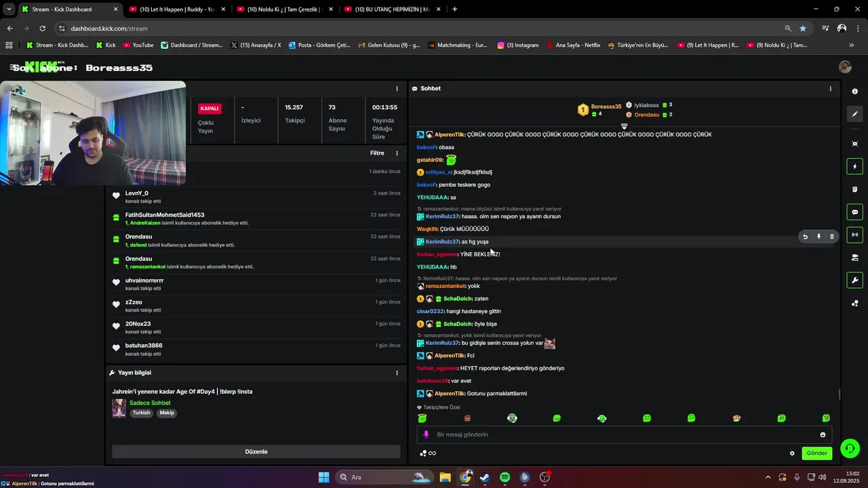Image resolution: width=868 pixels, height=488 pixels.
Task: Open Yayın bilgisi panel three-dot menu
Action: [x=397, y=373]
